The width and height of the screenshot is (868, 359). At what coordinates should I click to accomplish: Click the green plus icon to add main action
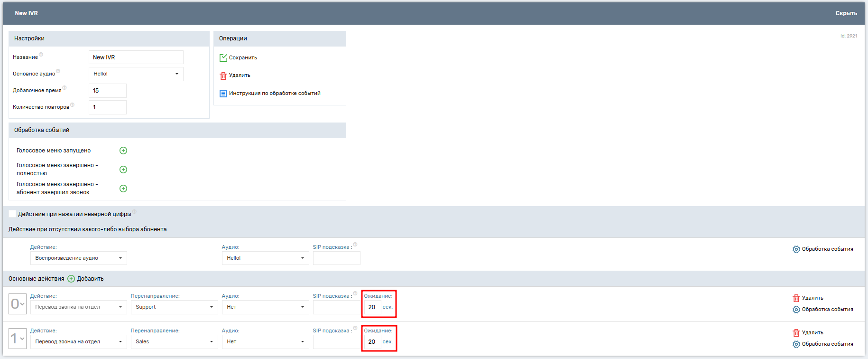tap(71, 279)
